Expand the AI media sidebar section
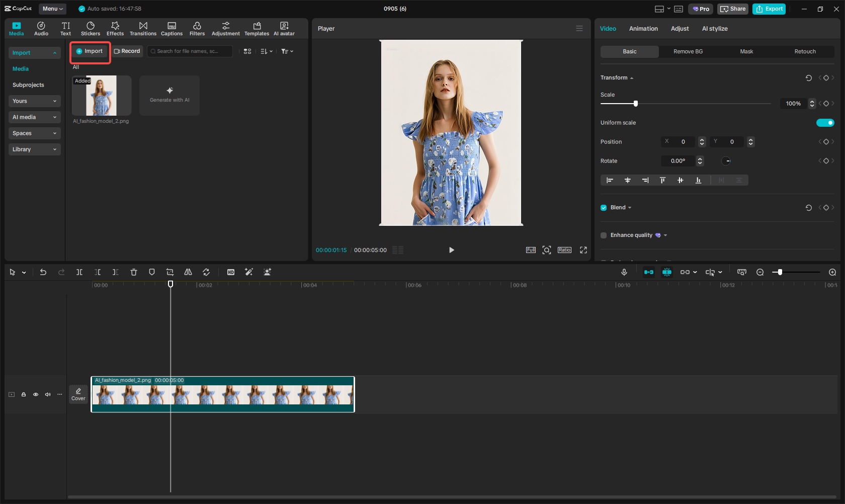845x504 pixels. tap(34, 117)
